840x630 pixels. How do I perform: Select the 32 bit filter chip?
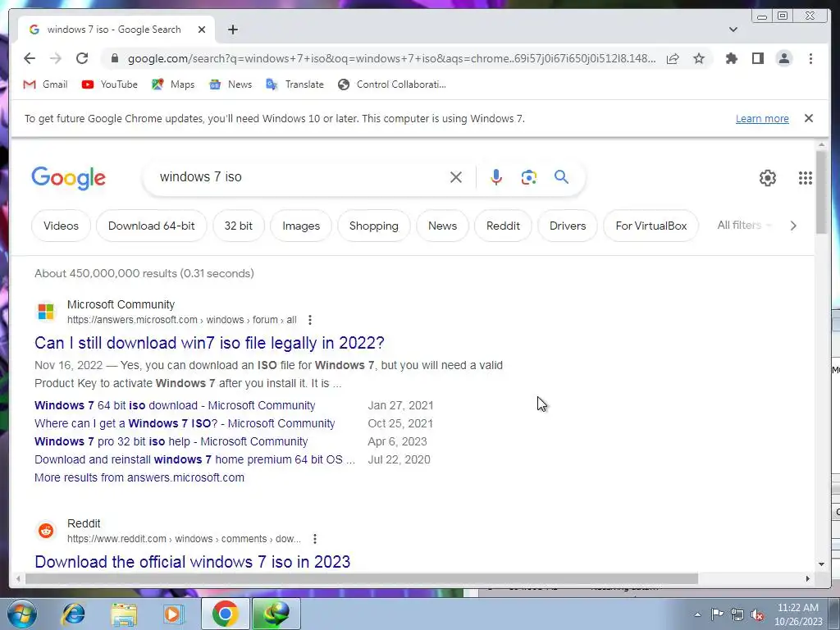tap(239, 226)
